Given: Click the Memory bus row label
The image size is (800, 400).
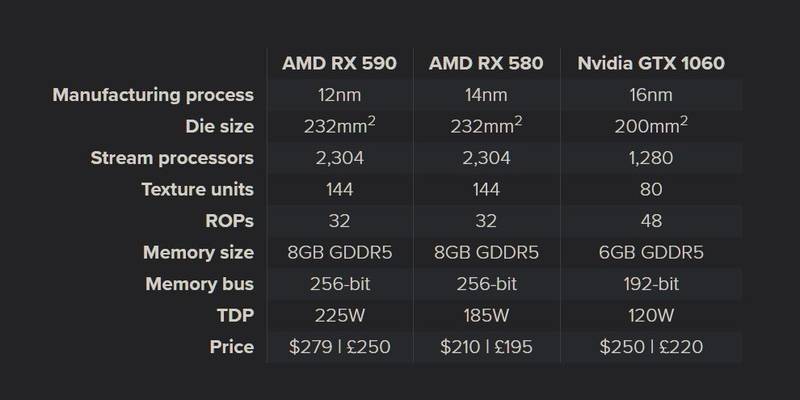Looking at the screenshot, I should (199, 284).
